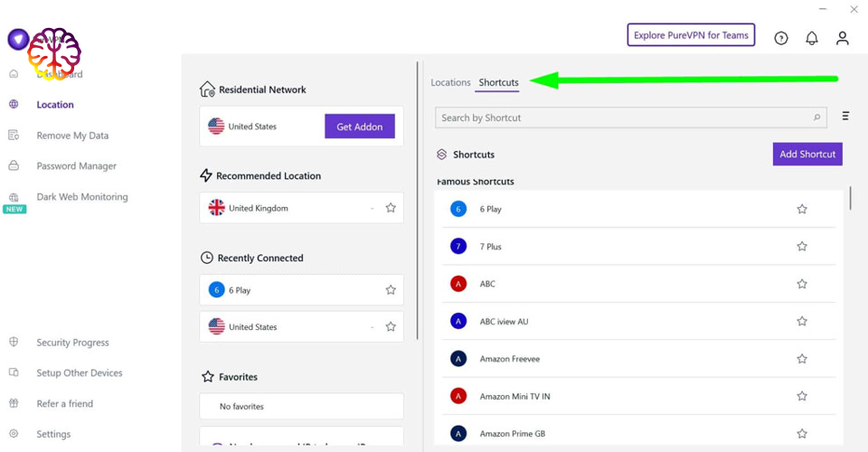
Task: Click the red ABC shortcut icon
Action: [458, 284]
